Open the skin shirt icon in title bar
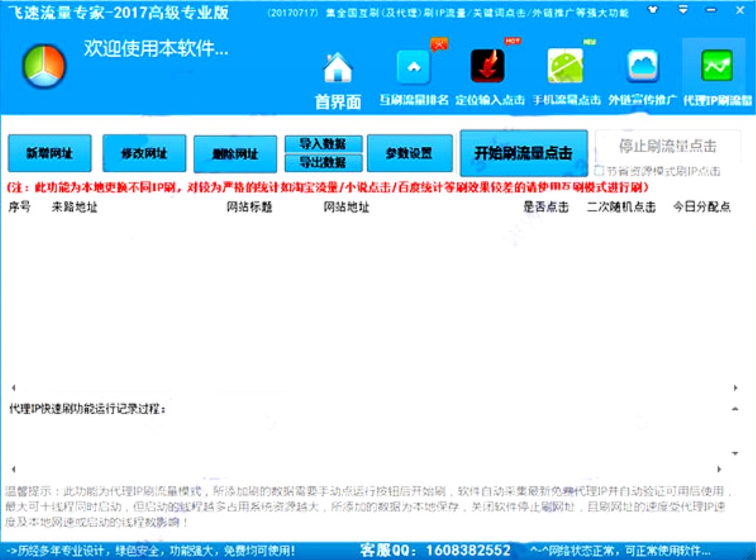The height and width of the screenshot is (560, 756). tap(652, 9)
